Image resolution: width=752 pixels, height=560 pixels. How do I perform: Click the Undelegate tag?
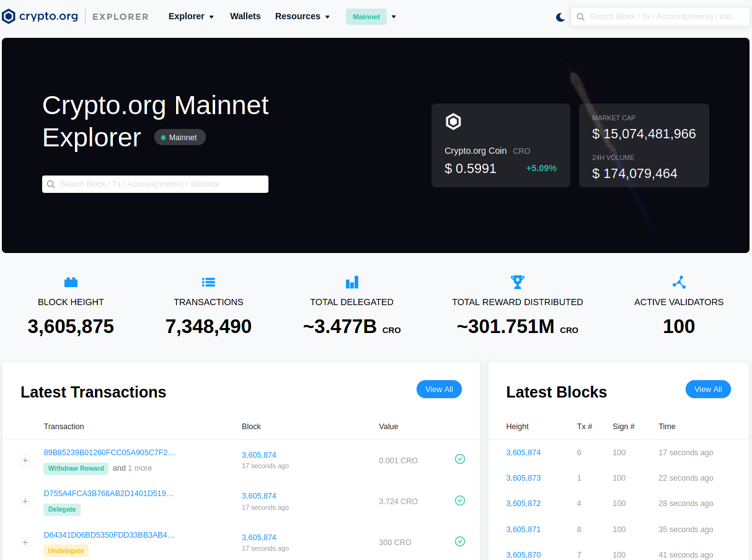pos(66,551)
